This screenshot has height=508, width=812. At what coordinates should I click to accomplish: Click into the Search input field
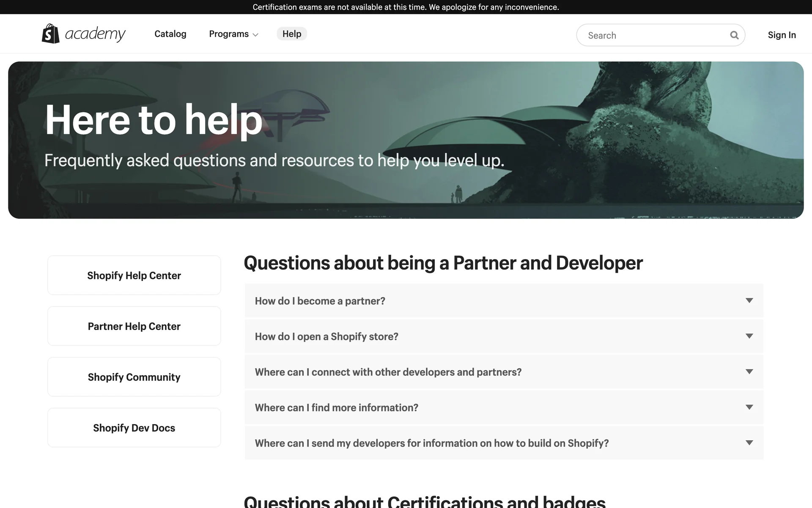tap(651, 36)
